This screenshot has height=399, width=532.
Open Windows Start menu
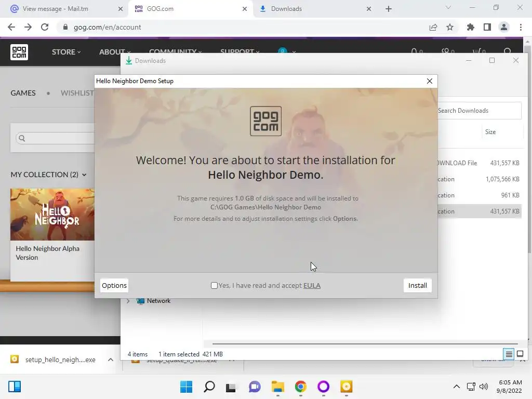[186, 387]
